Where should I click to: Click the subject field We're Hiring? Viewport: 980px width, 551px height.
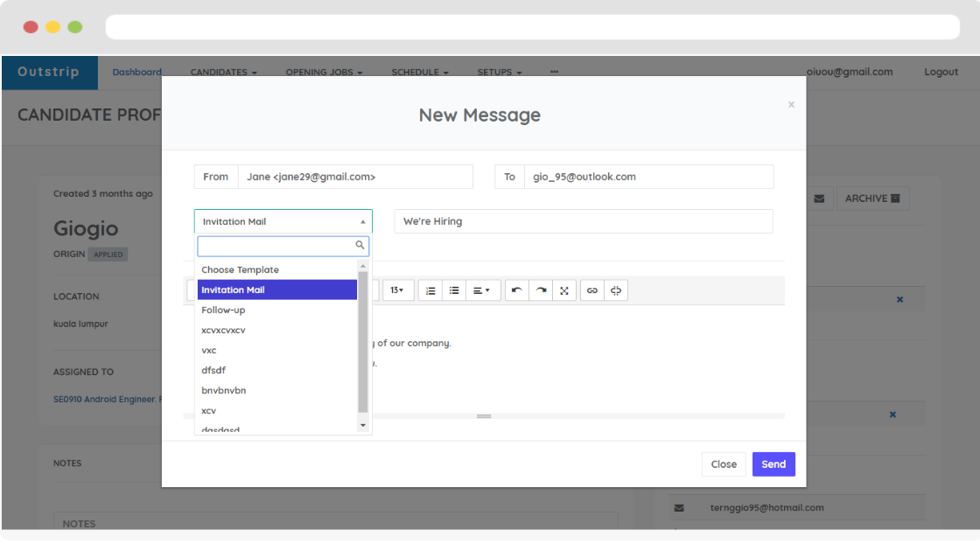(584, 221)
